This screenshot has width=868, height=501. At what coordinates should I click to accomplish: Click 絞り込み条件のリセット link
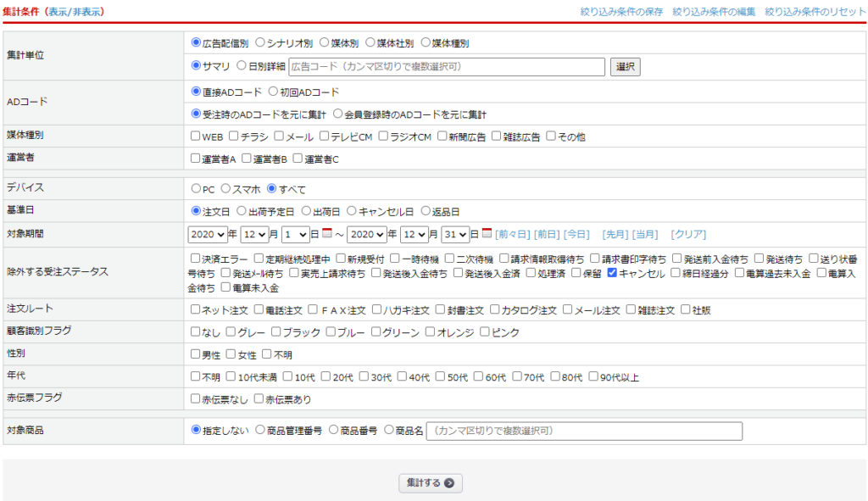click(x=815, y=12)
